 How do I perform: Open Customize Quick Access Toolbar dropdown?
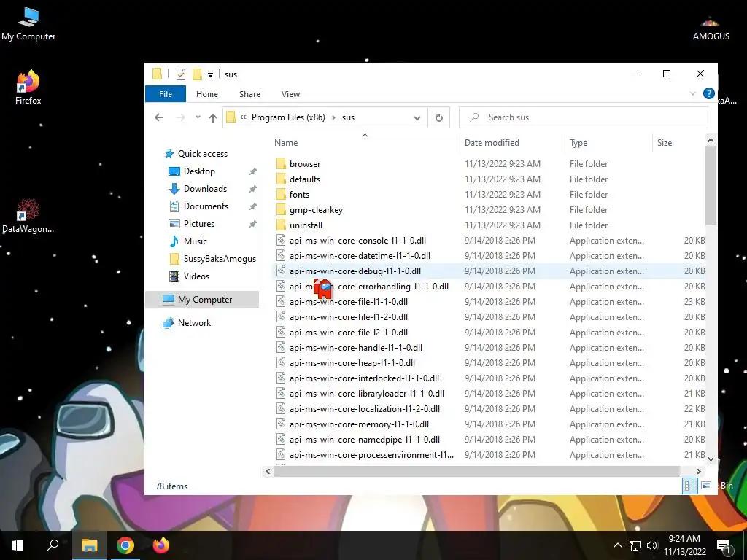[x=210, y=75]
